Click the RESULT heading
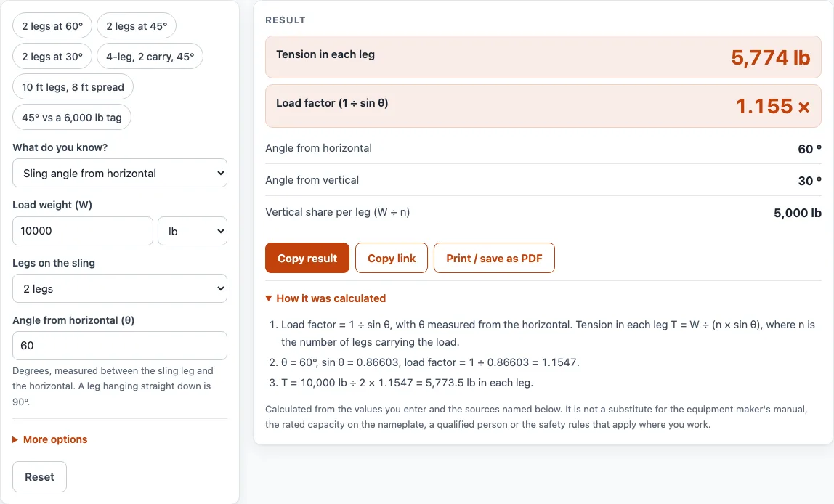This screenshot has height=504, width=834. pos(286,20)
